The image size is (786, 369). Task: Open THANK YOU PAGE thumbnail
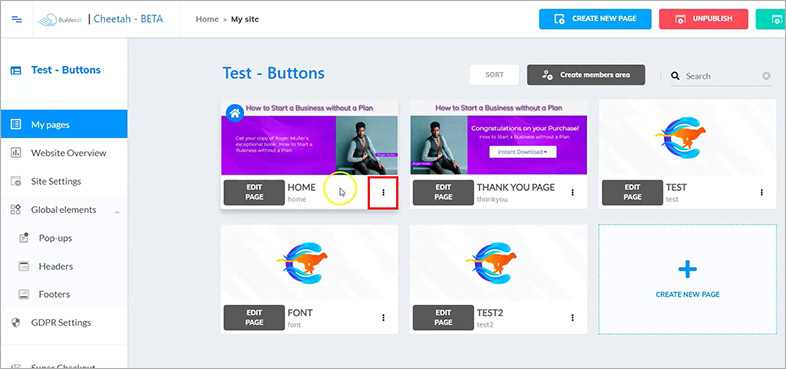point(498,137)
